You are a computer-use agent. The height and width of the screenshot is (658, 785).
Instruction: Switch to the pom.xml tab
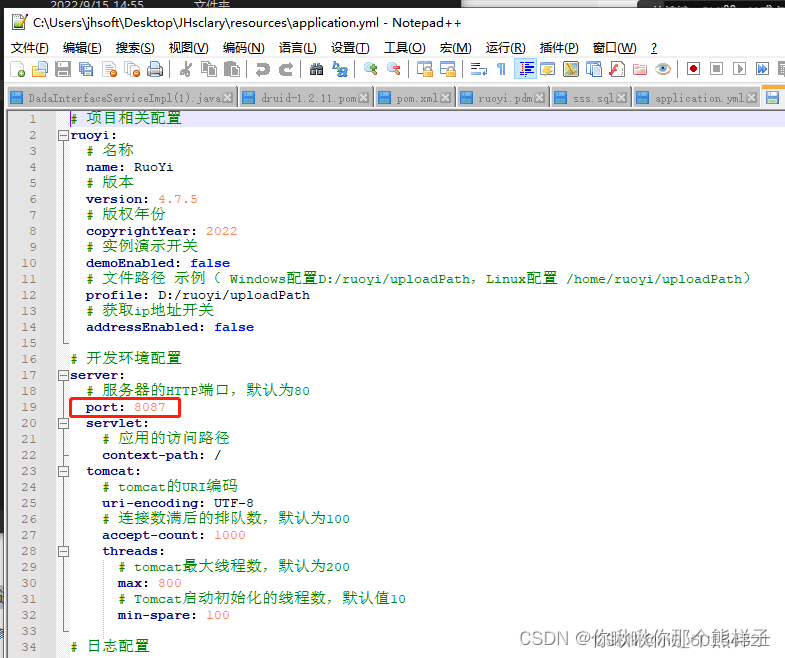[414, 98]
